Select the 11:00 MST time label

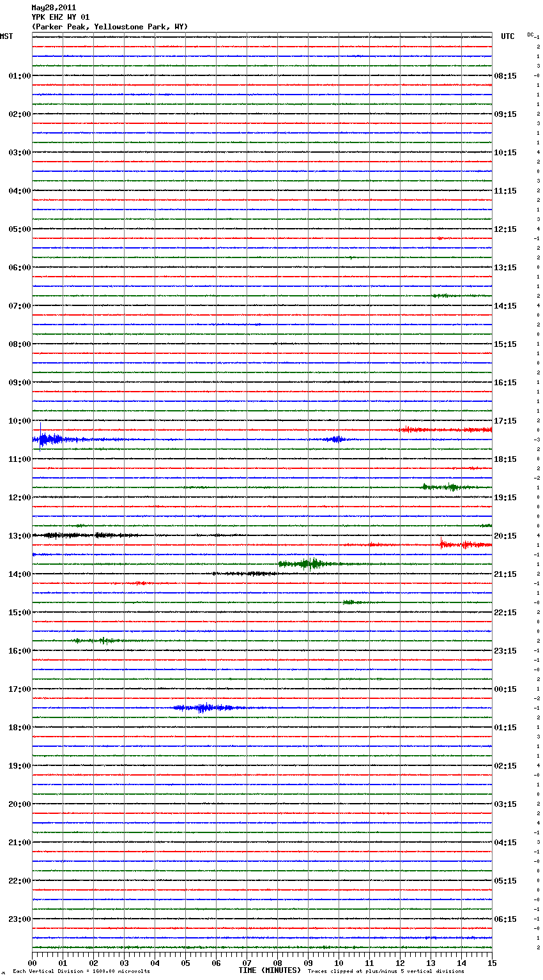pyautogui.click(x=19, y=459)
